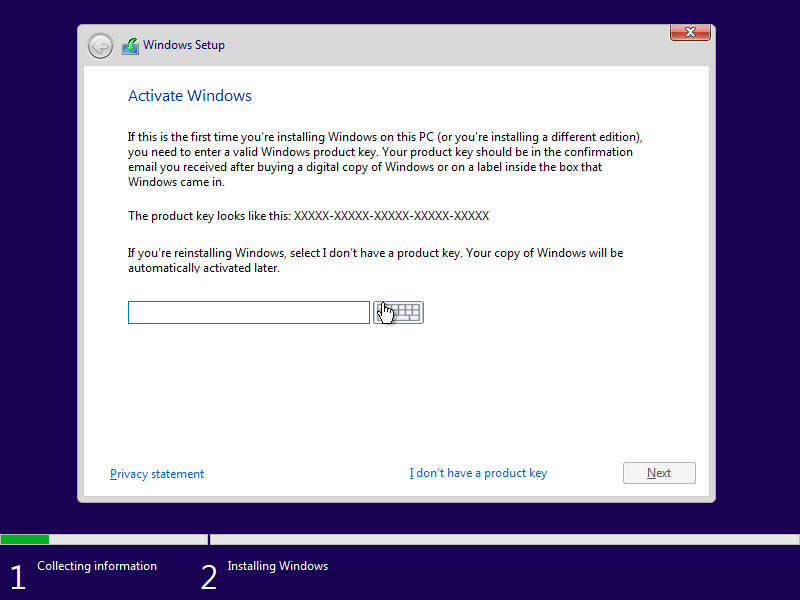Choose 'I don't have a product key'
This screenshot has width=800, height=600.
click(x=478, y=473)
